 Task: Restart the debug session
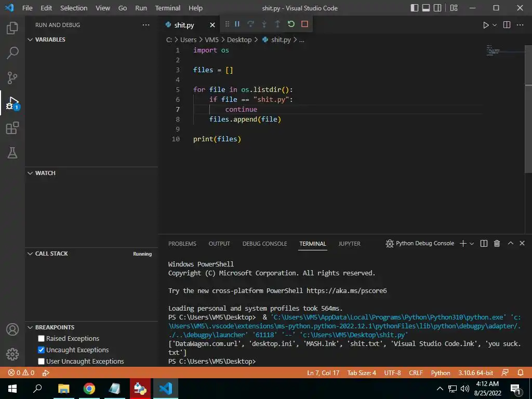click(291, 24)
